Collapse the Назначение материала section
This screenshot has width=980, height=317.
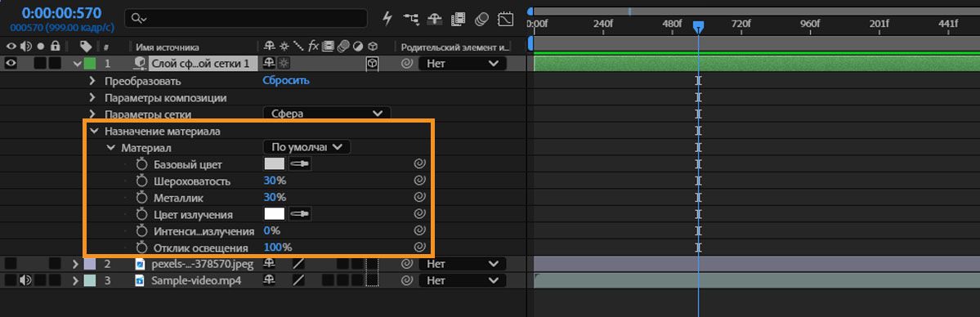coord(94,132)
